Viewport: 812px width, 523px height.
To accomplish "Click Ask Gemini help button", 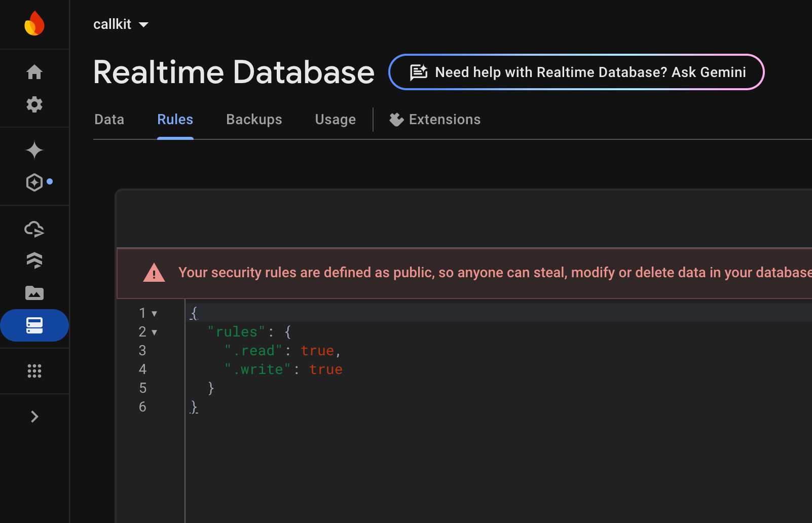I will click(576, 72).
